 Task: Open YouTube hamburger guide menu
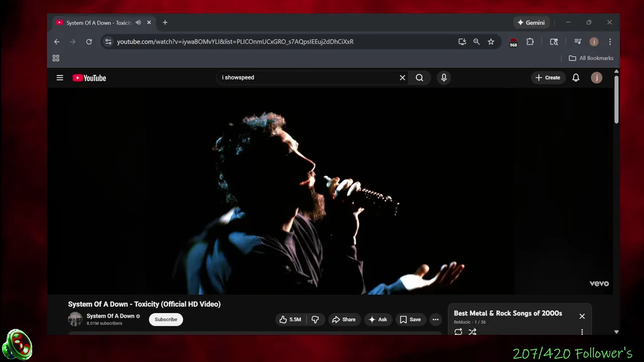click(x=60, y=78)
